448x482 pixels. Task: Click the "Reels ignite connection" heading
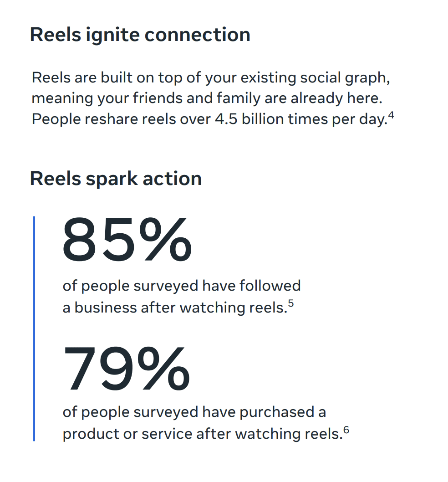(x=140, y=35)
